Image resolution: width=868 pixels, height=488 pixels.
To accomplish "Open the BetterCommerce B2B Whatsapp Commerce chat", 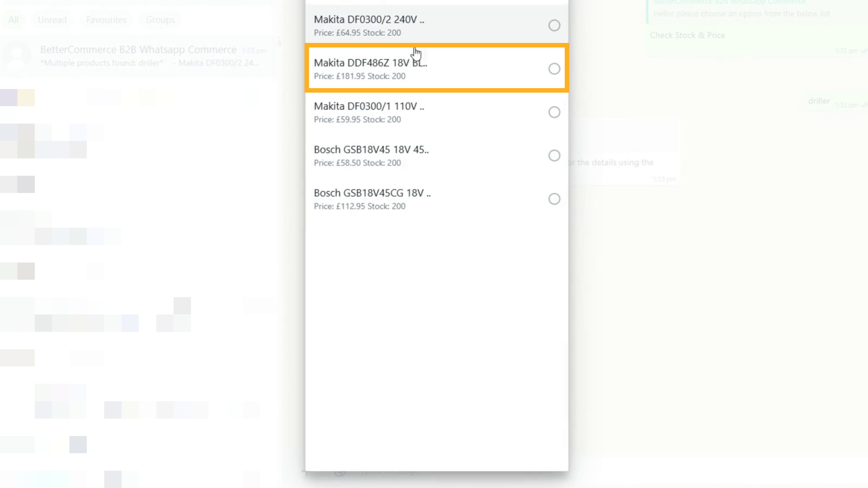I will (138, 56).
